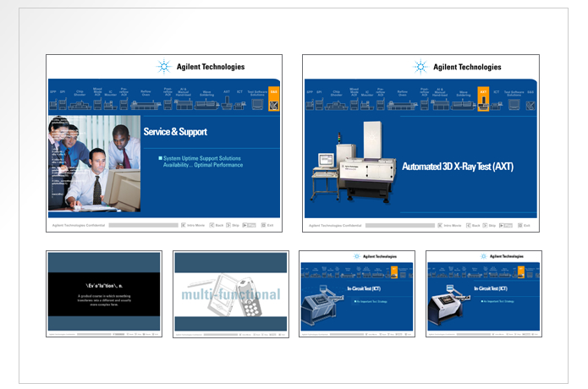Screen dimensions: 588x389
Task: Click 'Automated 3D X-Ray Test (AXT)' heading
Action: click(x=458, y=167)
